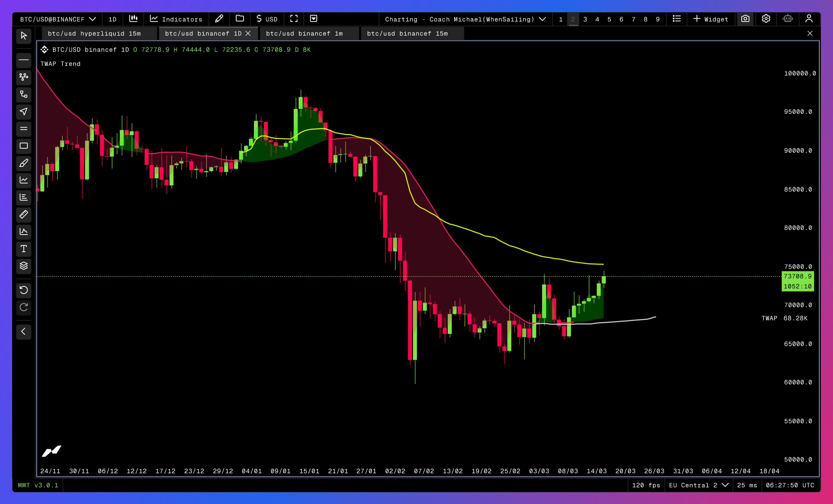The image size is (833, 504).
Task: Take a chart screenshot with camera icon
Action: coord(745,19)
